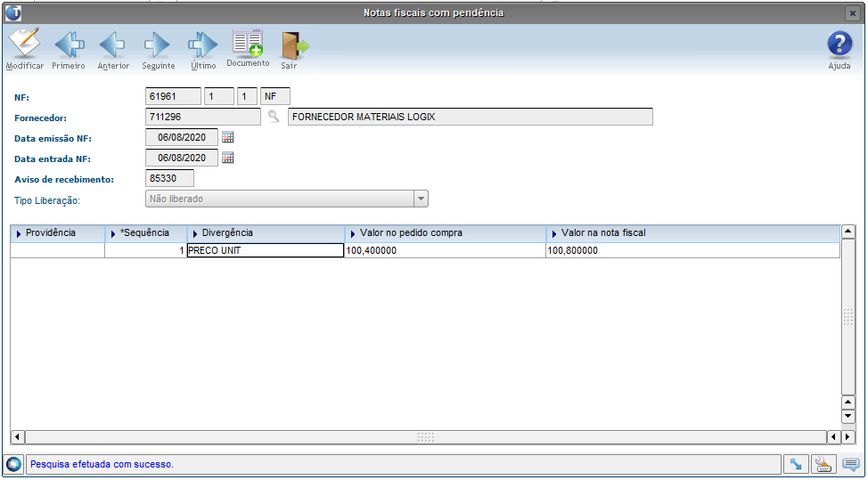Open the Fornecedor search magnifier icon
The image size is (868, 480).
pyautogui.click(x=274, y=116)
